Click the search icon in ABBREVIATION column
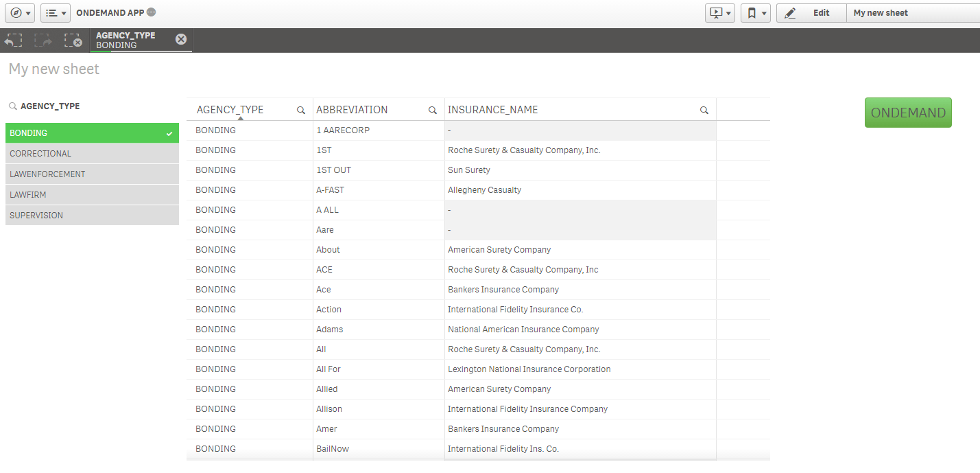The height and width of the screenshot is (473, 980). point(433,109)
